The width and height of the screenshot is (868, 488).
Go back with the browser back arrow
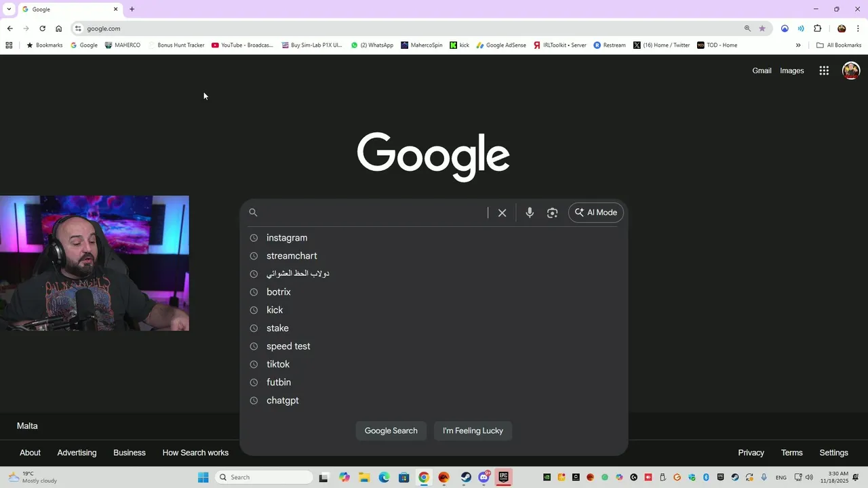click(x=9, y=28)
